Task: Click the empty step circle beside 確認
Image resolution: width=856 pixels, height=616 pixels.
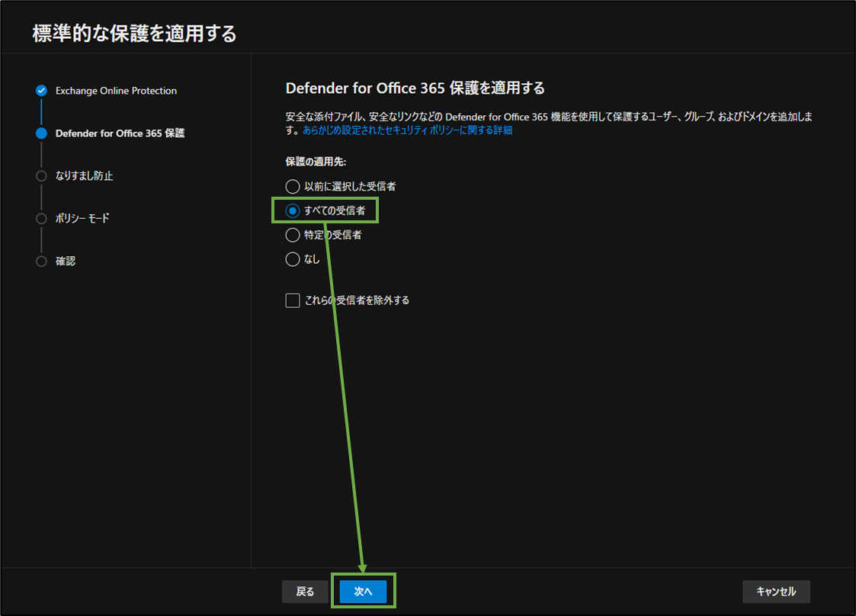Action: [x=41, y=261]
